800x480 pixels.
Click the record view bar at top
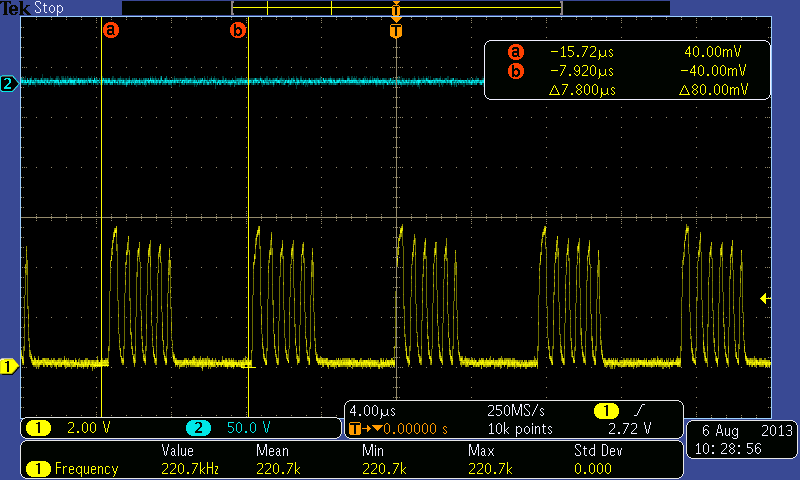[x=396, y=8]
